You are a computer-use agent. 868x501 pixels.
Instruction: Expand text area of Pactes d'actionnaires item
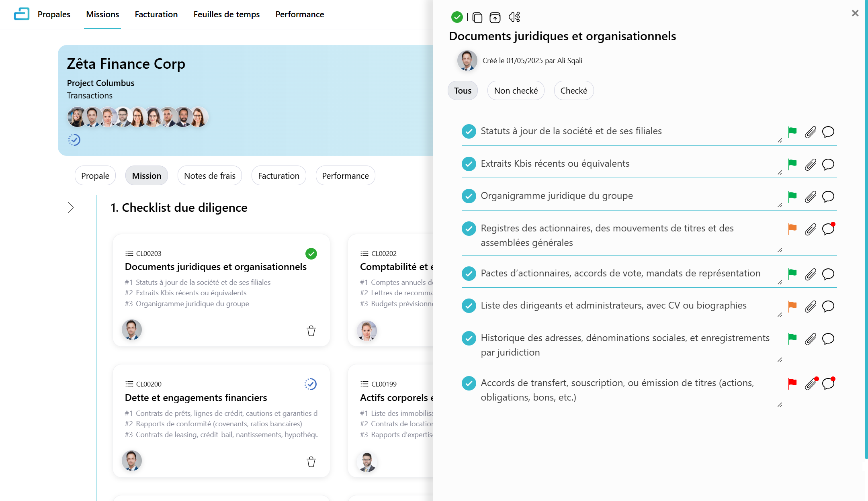(x=780, y=282)
